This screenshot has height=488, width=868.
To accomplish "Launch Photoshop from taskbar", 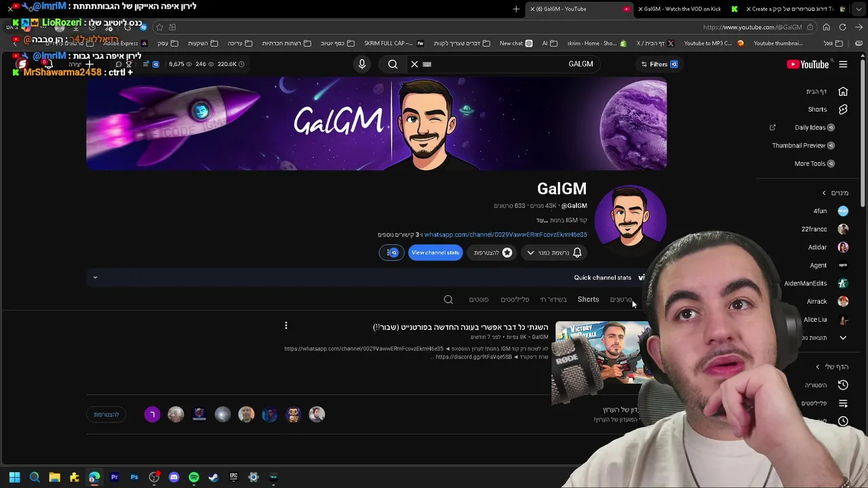I will (x=134, y=477).
